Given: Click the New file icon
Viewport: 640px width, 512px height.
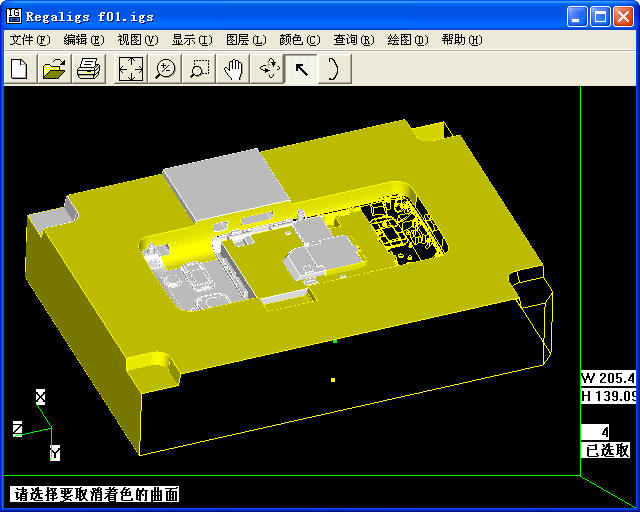Looking at the screenshot, I should [20, 68].
